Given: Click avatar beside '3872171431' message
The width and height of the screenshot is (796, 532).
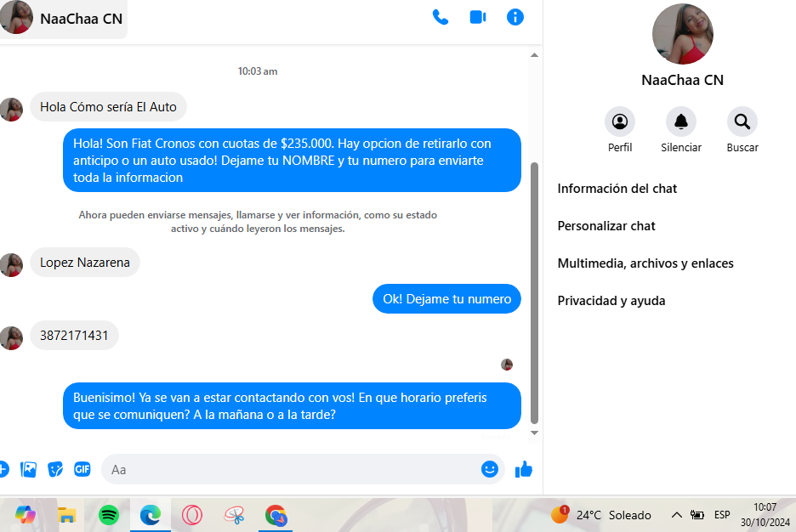Looking at the screenshot, I should click(x=11, y=337).
